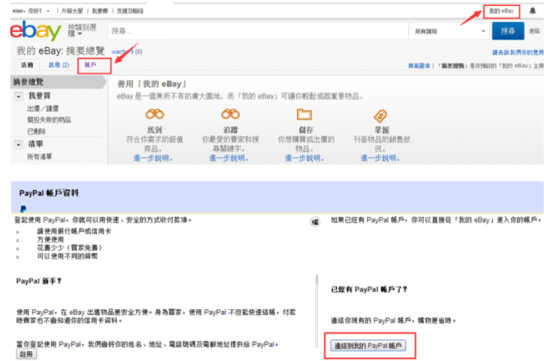Click the 我的 eBay: 摘要總覽 heading
544x361 pixels.
61,51
